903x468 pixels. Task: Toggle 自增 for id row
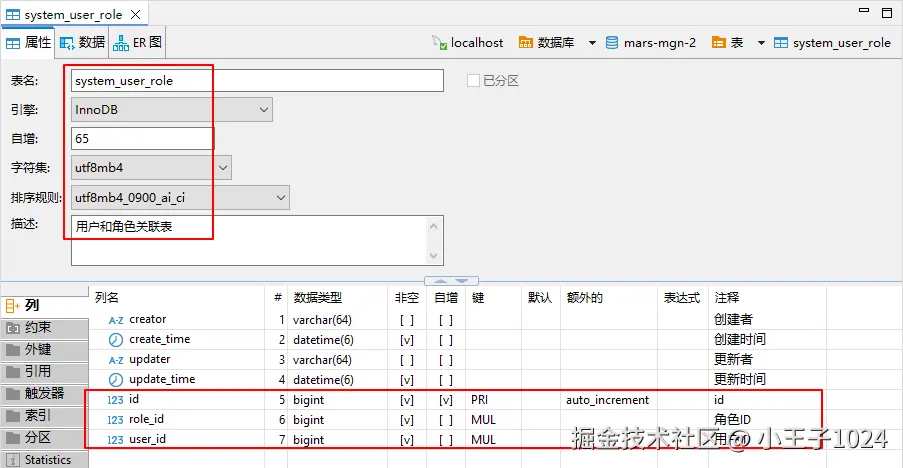(446, 400)
